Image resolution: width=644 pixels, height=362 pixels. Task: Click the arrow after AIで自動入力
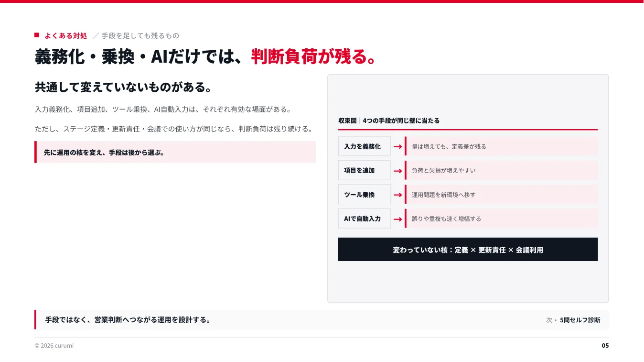[397, 219]
